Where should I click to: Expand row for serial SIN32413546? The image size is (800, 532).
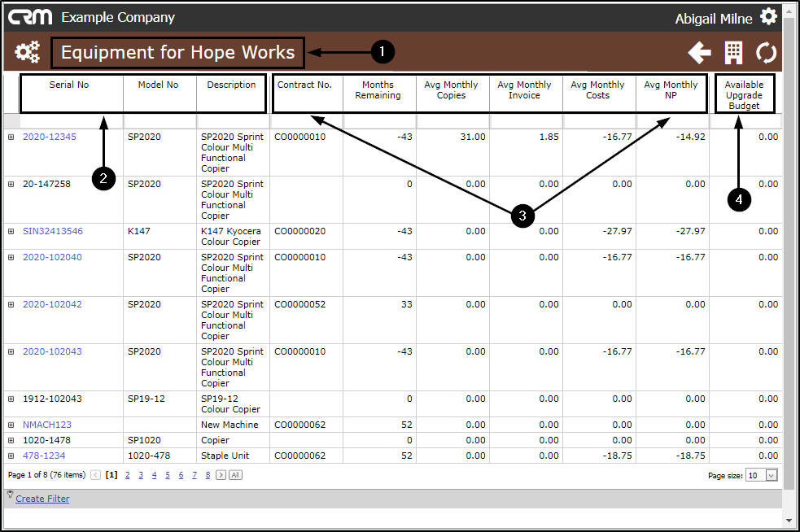click(x=11, y=231)
